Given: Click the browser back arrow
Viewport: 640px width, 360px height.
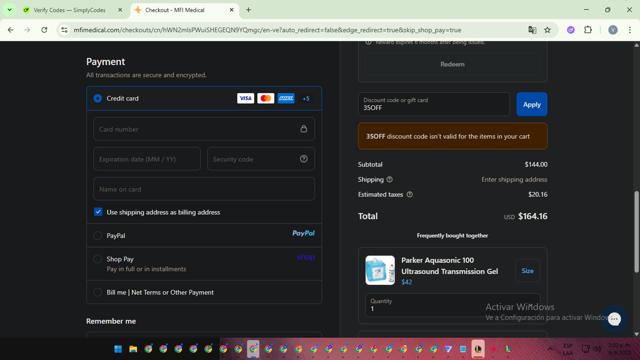Looking at the screenshot, I should point(11,30).
